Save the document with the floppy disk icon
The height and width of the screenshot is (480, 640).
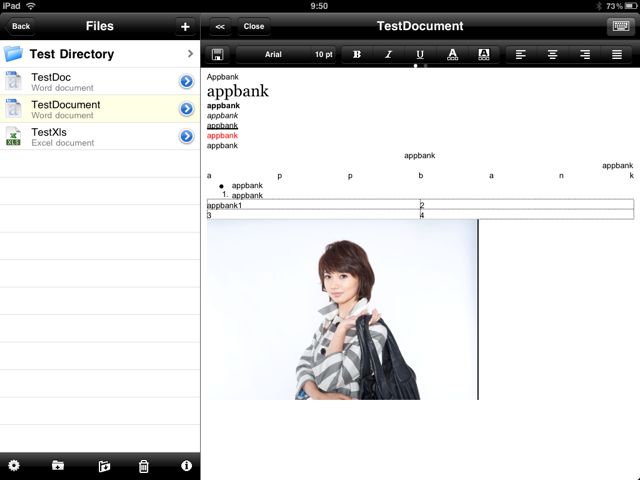(x=217, y=54)
